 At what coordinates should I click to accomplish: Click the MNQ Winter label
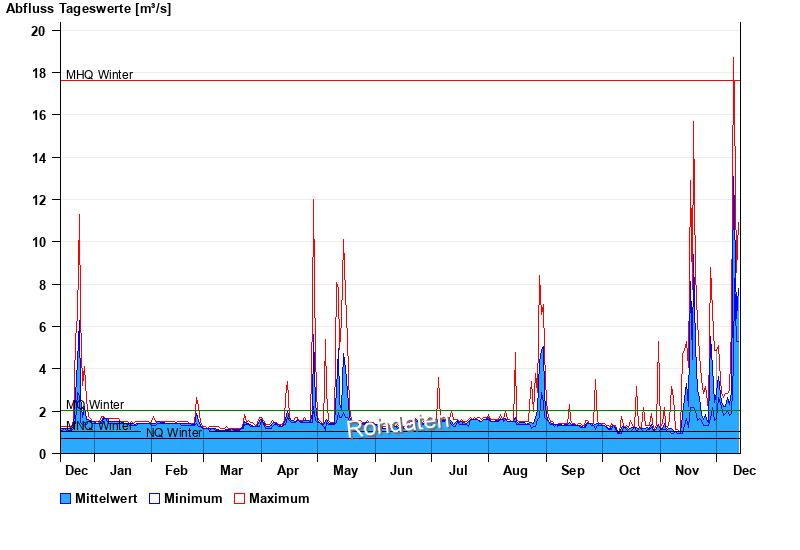pos(99,426)
